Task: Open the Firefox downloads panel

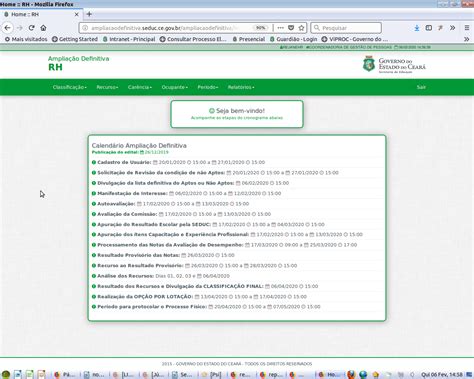Action: (x=417, y=28)
